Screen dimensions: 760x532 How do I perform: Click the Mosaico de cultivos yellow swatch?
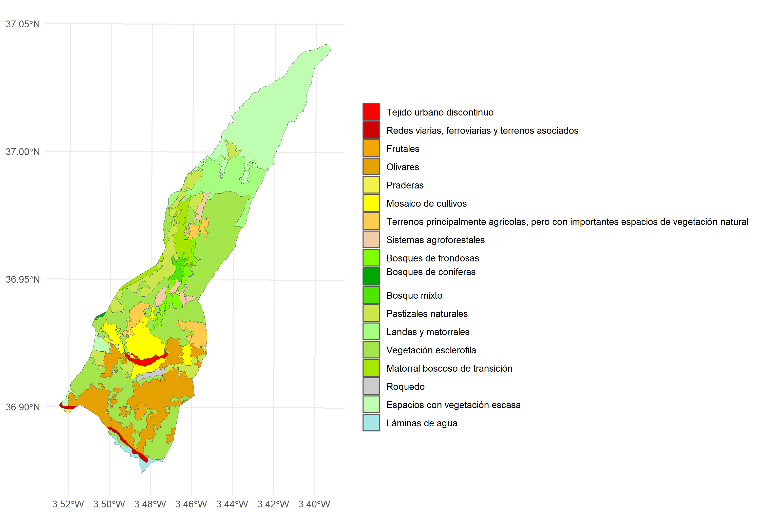tap(371, 203)
